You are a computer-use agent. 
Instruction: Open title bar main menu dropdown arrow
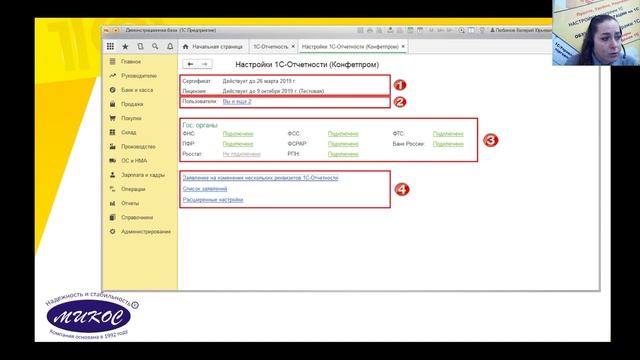point(116,30)
